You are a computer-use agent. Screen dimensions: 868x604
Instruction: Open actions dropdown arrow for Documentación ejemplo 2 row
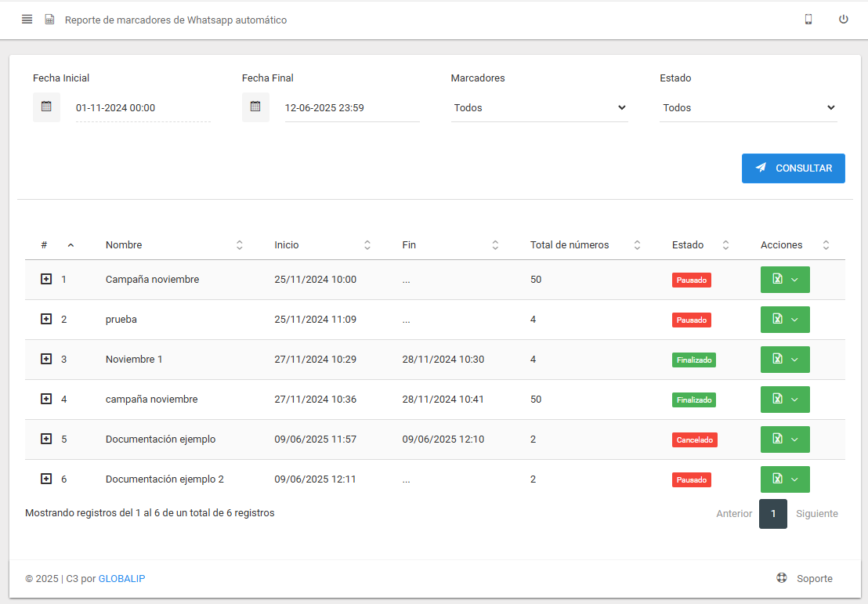tap(795, 479)
